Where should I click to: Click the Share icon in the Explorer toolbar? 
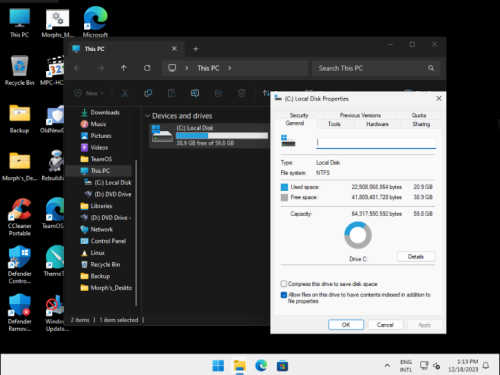(218, 93)
